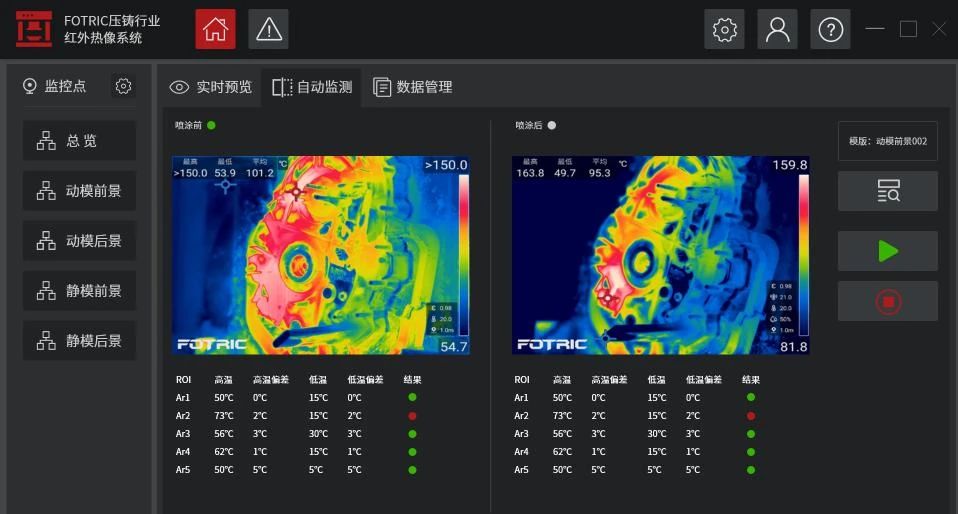
Task: Click left table Ar1 result green dot
Action: pos(412,397)
